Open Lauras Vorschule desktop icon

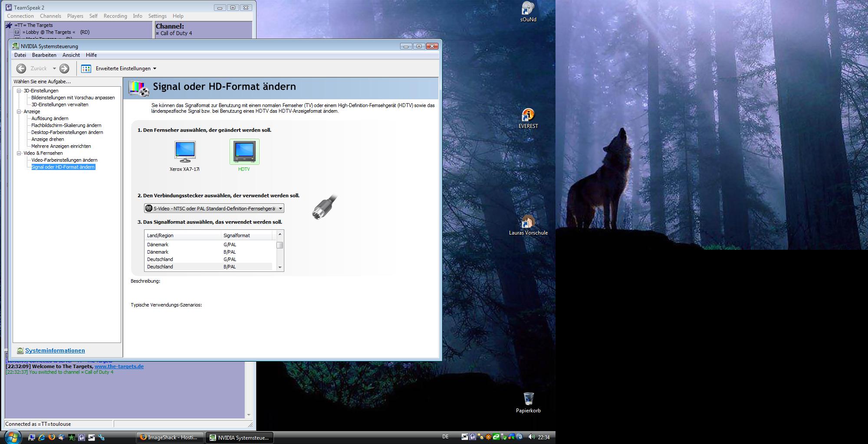coord(528,225)
